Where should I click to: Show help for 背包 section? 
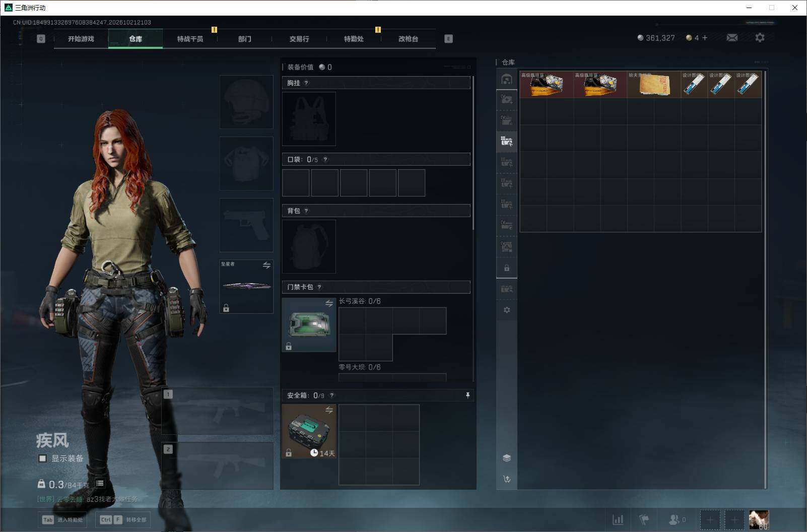306,211
